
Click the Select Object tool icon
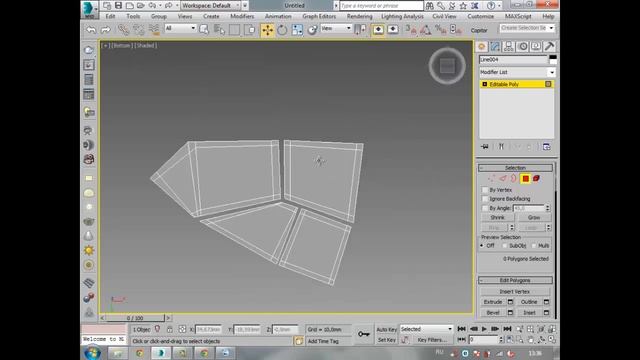click(x=204, y=29)
